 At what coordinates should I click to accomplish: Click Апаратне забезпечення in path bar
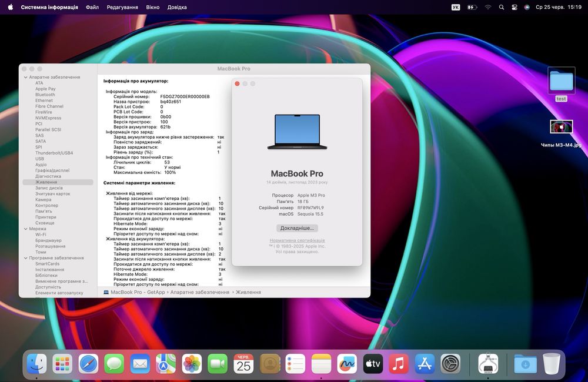(199, 292)
